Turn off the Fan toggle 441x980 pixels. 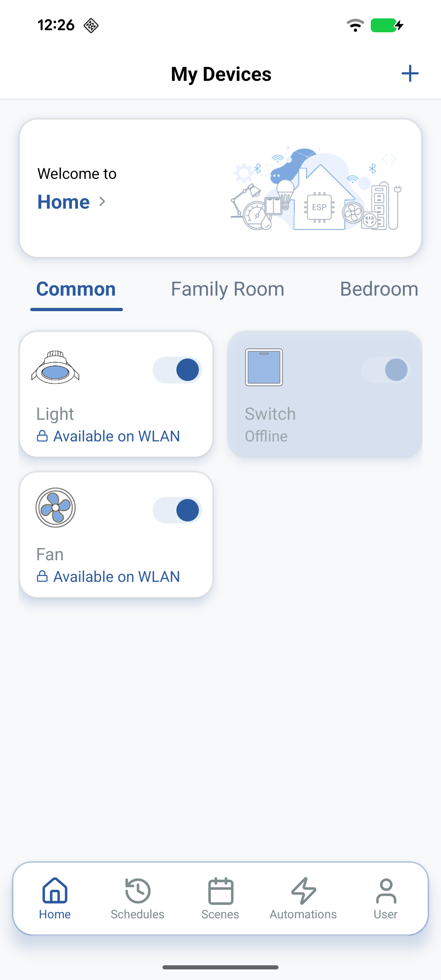tap(178, 510)
